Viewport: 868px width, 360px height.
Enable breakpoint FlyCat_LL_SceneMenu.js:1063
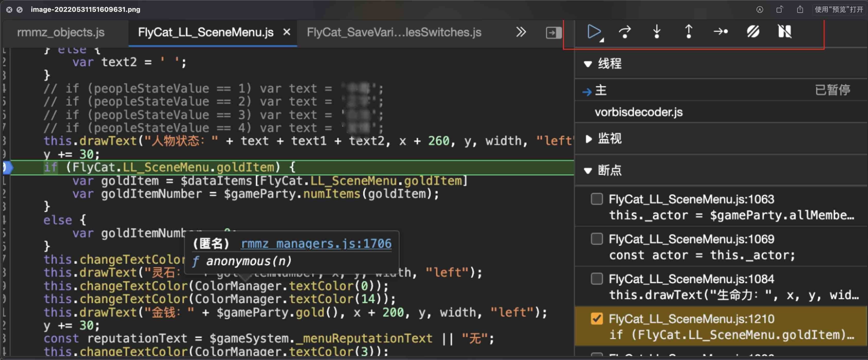[x=596, y=199]
